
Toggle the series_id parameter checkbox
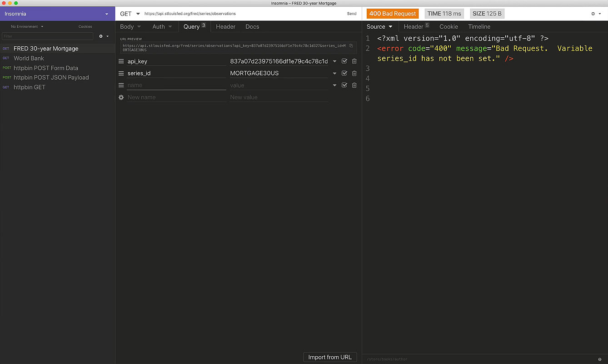pos(344,73)
